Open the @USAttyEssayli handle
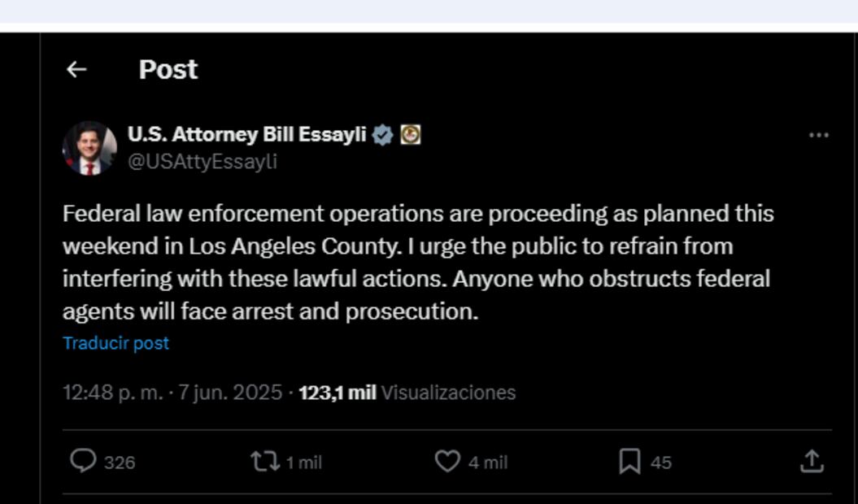 (203, 162)
